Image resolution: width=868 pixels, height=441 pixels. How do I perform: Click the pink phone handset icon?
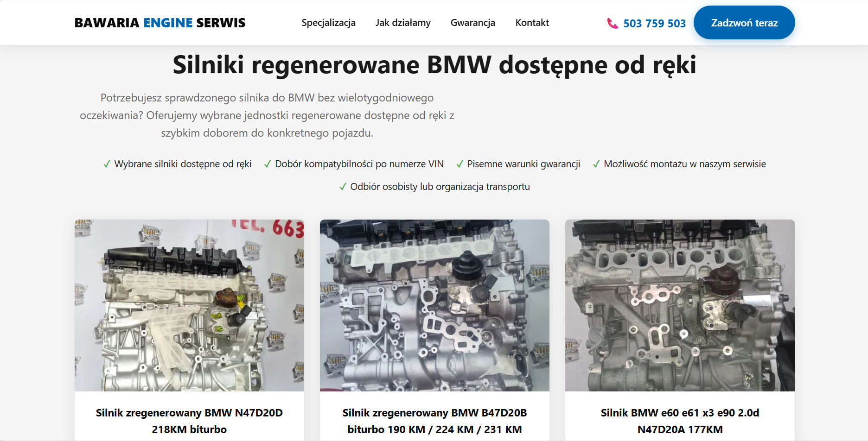click(613, 23)
